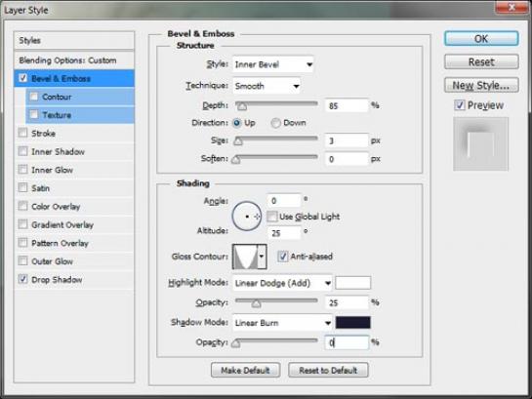532x399 pixels.
Task: Expand the Style dropdown showing Inner Bevel
Action: (x=273, y=64)
